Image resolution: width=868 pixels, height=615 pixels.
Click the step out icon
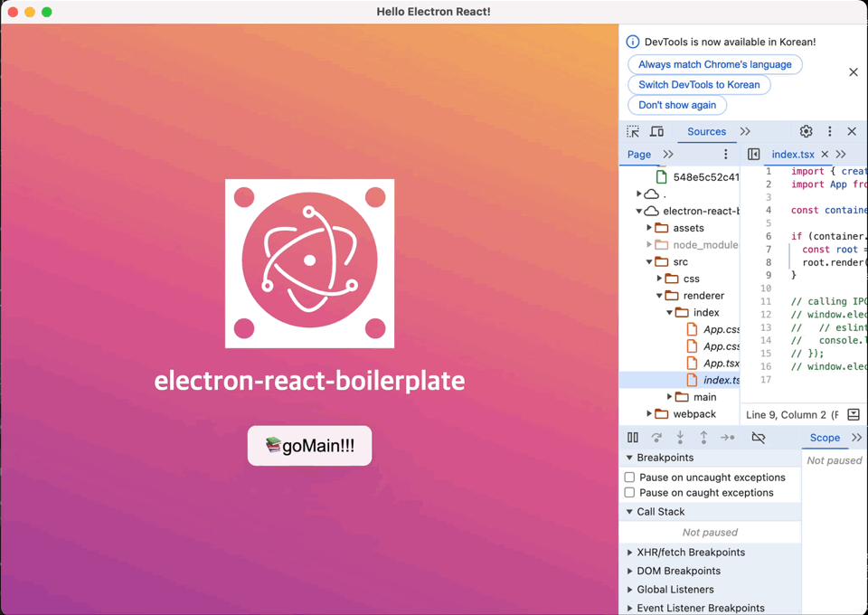[x=703, y=438]
